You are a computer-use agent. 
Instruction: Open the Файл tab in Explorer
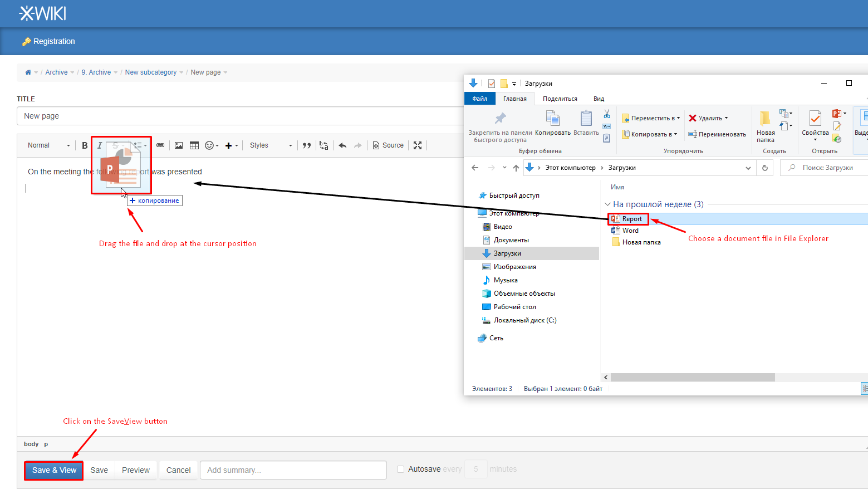pyautogui.click(x=480, y=99)
